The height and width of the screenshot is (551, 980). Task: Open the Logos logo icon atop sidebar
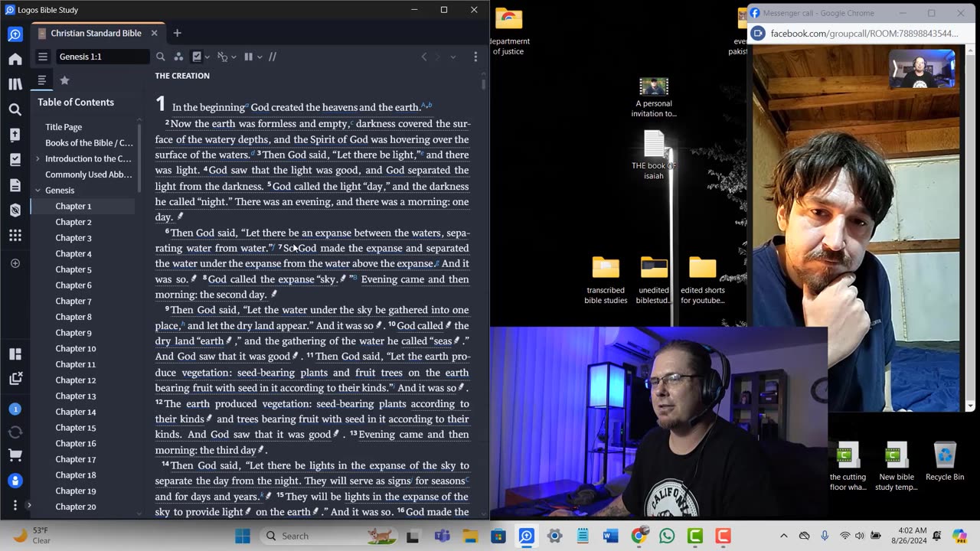[15, 34]
